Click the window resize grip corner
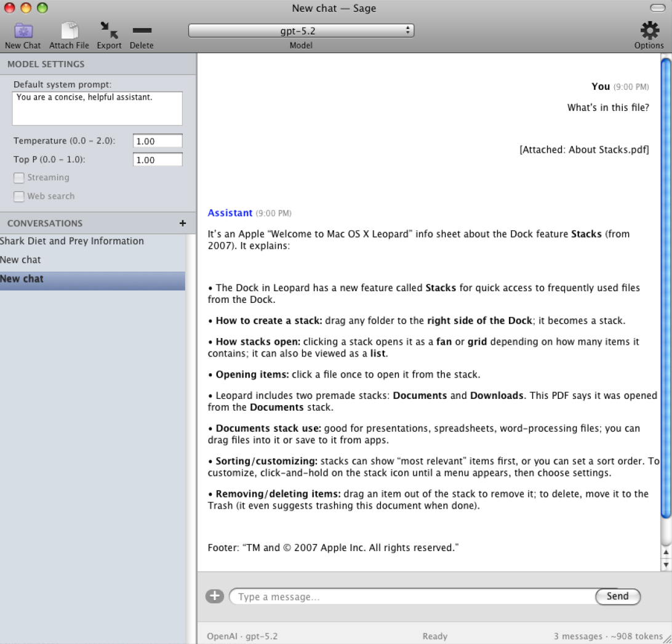Screen dimensions: 672x644 pyautogui.click(x=667, y=639)
